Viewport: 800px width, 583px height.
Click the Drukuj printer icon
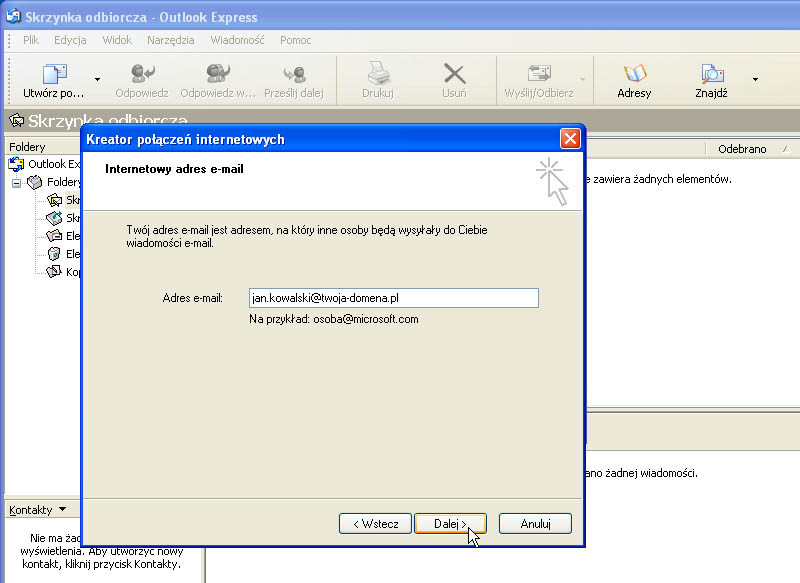pyautogui.click(x=378, y=73)
